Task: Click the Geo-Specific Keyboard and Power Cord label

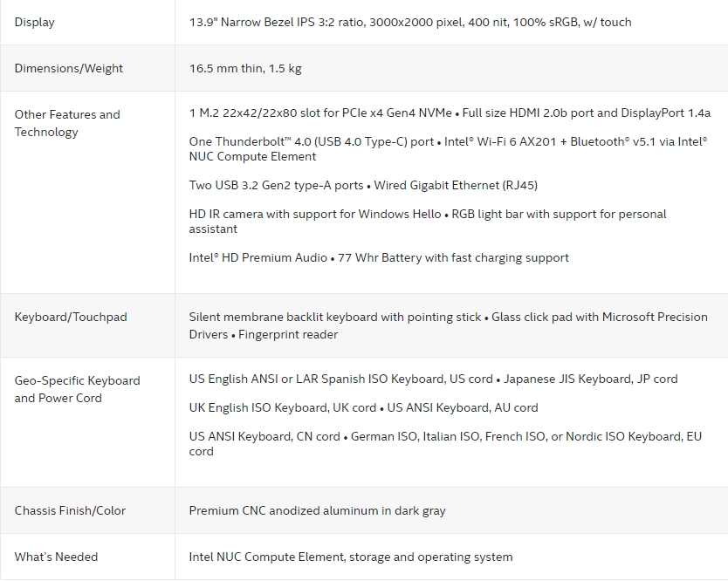Action: [77, 389]
